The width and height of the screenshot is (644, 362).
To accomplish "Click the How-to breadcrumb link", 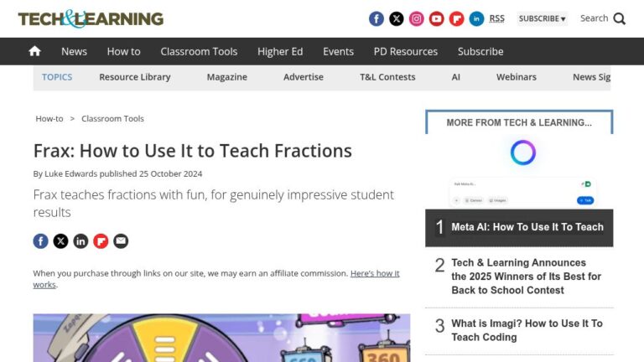I will tap(49, 119).
